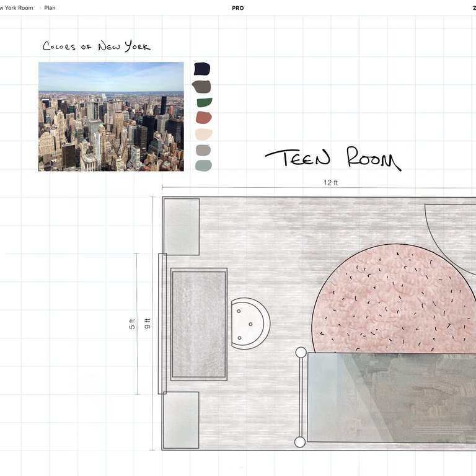Select the Colors of New York heading
The width and height of the screenshot is (476, 476).
(x=97, y=46)
